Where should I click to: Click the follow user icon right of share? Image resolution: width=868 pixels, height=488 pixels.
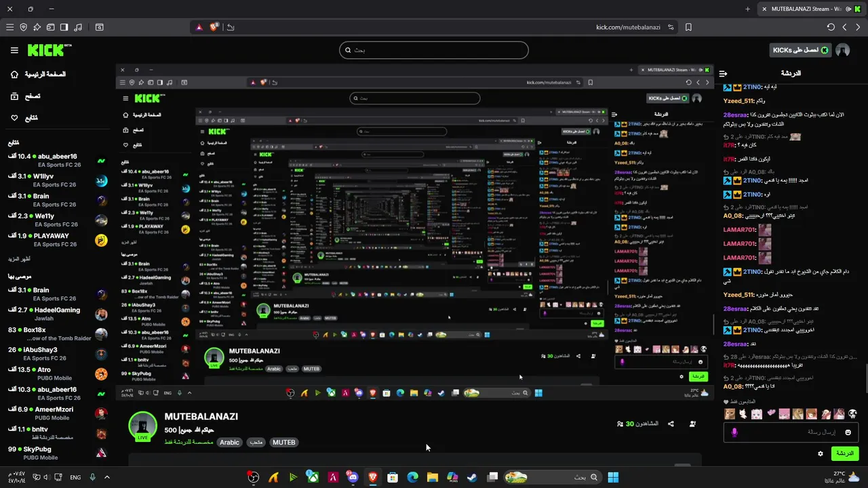[x=692, y=424]
